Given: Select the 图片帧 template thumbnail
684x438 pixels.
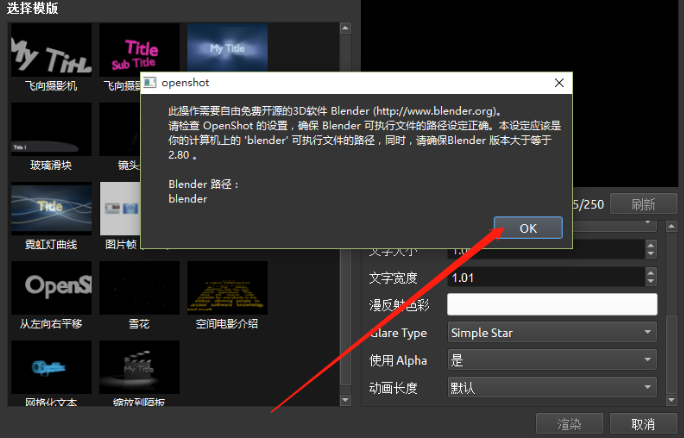Looking at the screenshot, I should [120, 209].
